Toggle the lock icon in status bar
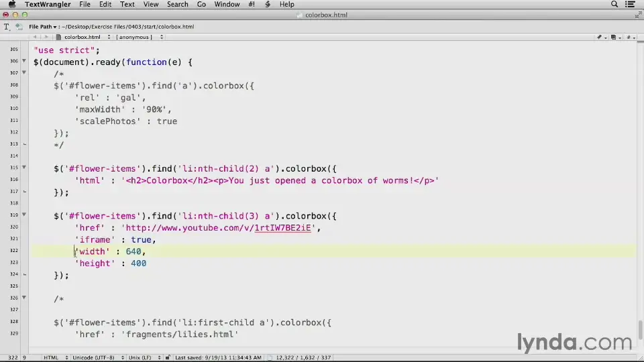The height and width of the screenshot is (362, 644). 168,357
